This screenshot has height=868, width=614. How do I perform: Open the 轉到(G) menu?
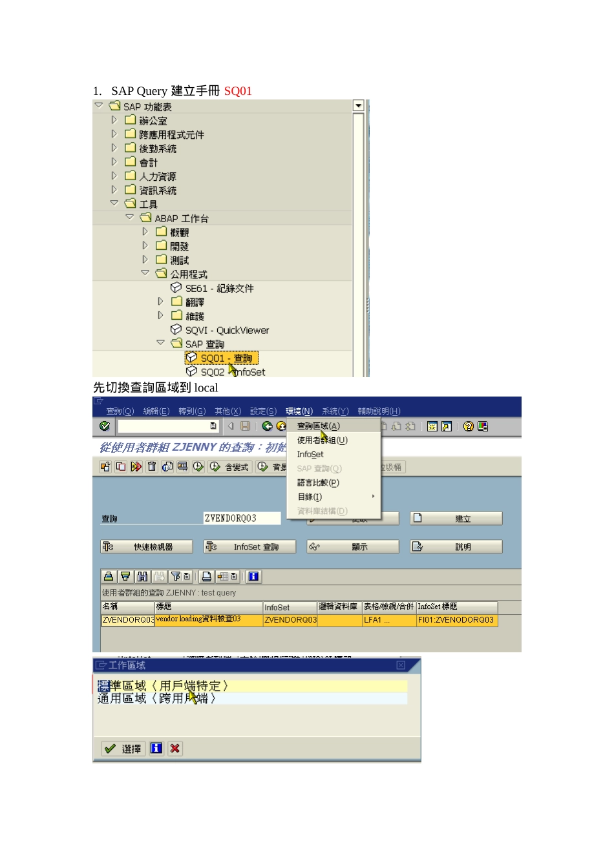pos(192,411)
